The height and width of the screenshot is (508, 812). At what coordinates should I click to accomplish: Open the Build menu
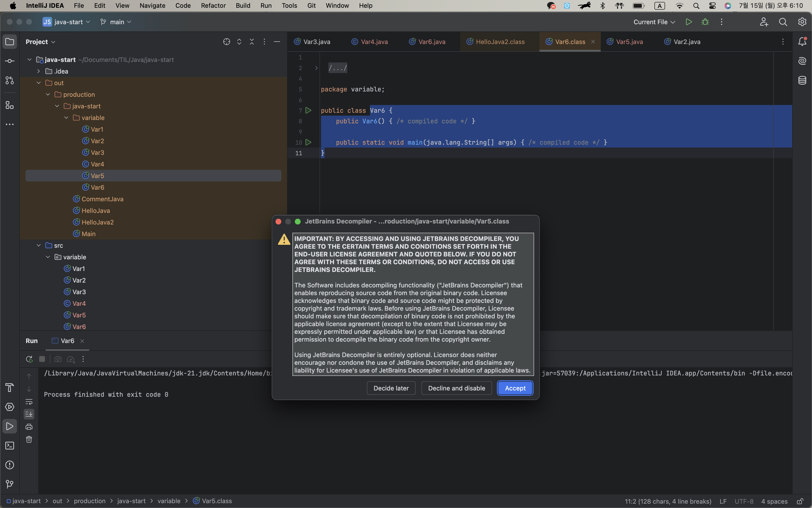243,5
